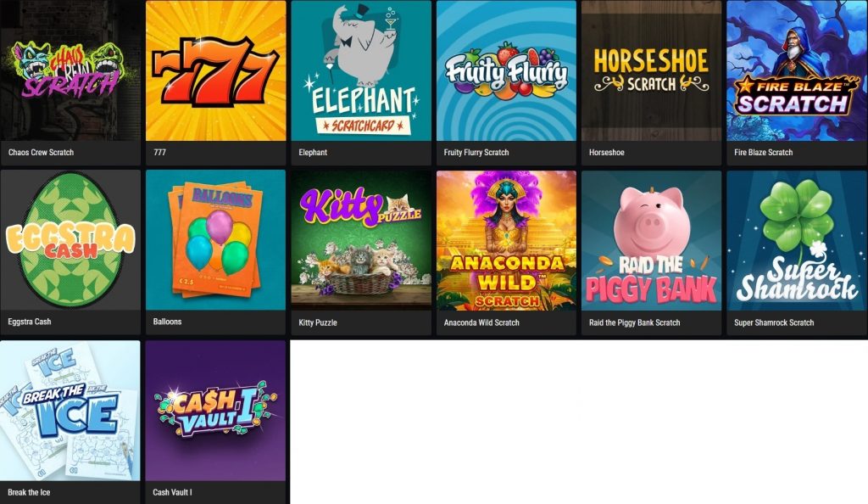
Task: Select the Elephant Scratchcard artwork
Action: (361, 70)
